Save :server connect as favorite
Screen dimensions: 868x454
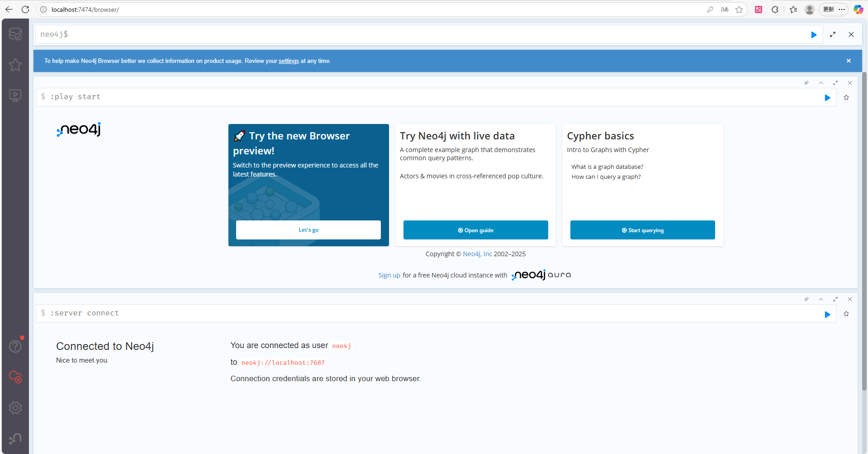coord(846,314)
